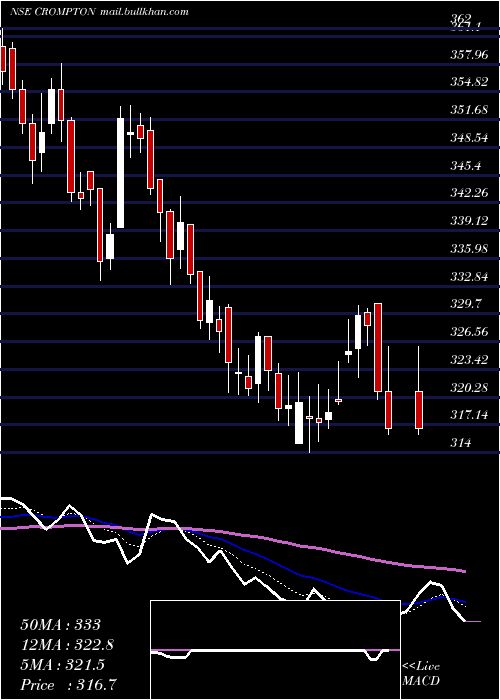Click the price label '329.7'
This screenshot has height=700, width=500.
coord(466,304)
